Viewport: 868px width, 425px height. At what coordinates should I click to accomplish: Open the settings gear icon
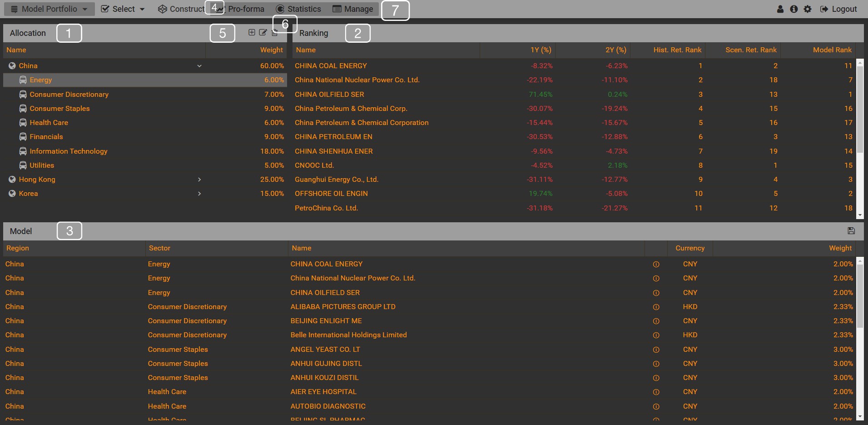[808, 9]
